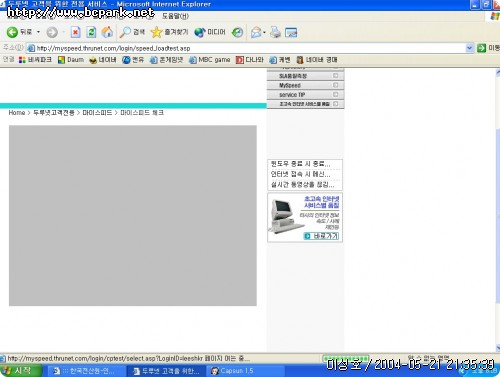
Task: Click the 마이스피드 체크 breadcrumb text
Action: pyautogui.click(x=142, y=113)
